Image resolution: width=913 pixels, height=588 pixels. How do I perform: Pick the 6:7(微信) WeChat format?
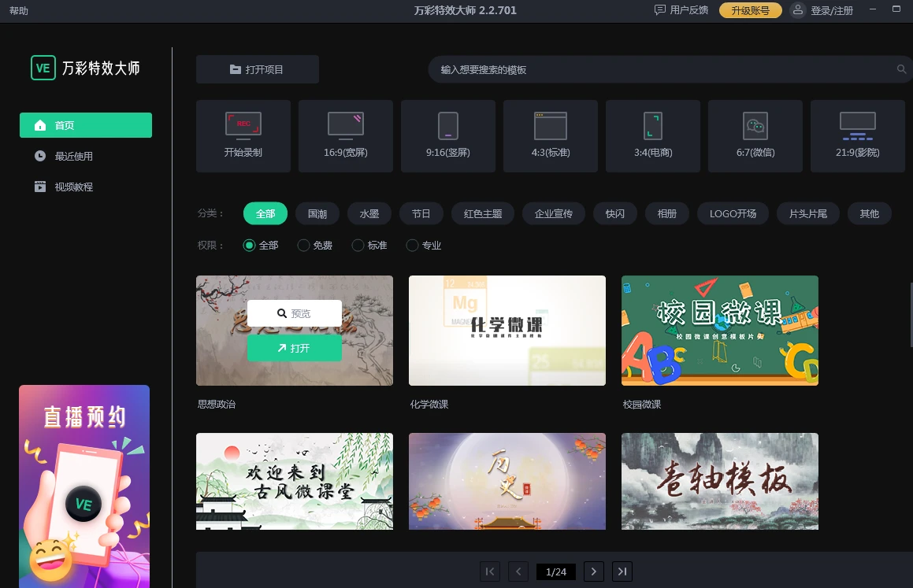(x=755, y=135)
